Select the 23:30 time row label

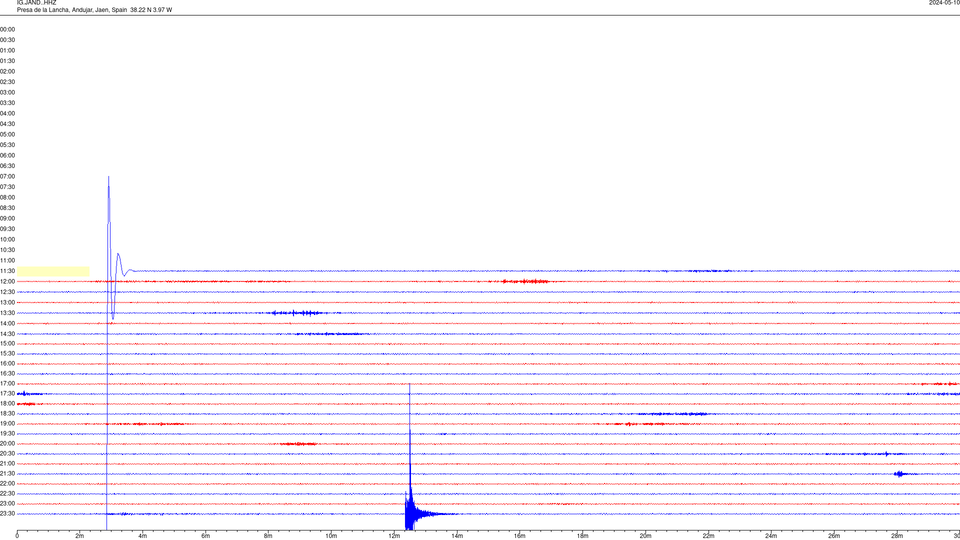[x=7, y=514]
